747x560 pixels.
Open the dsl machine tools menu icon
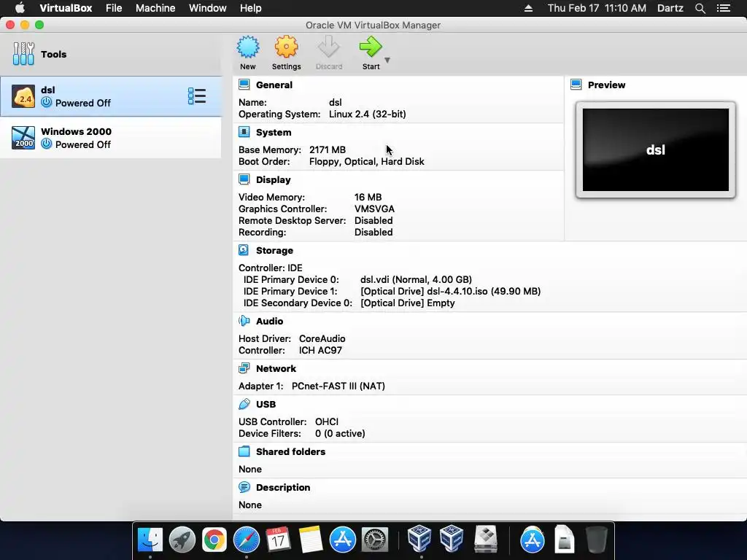pyautogui.click(x=197, y=96)
